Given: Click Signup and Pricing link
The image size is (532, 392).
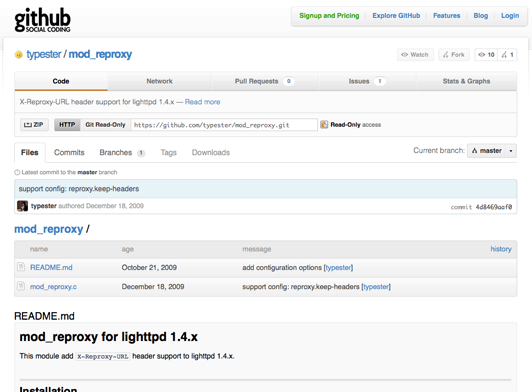Looking at the screenshot, I should (x=329, y=16).
